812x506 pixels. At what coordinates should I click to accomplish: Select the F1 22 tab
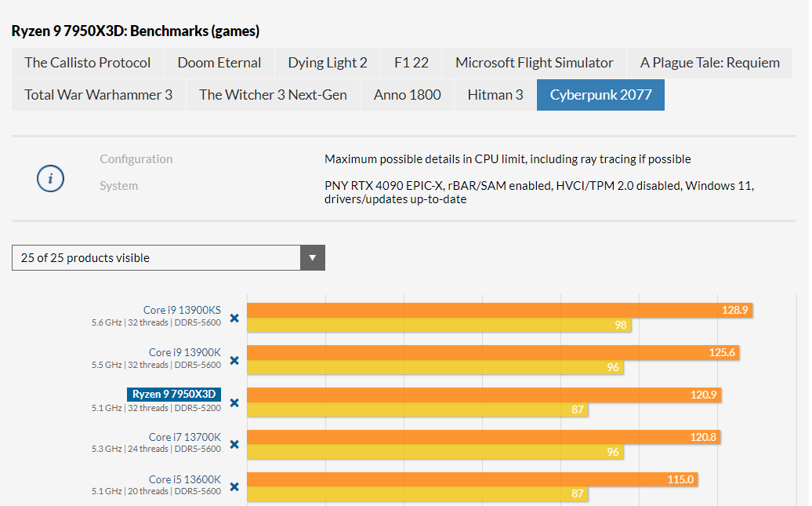tap(411, 63)
